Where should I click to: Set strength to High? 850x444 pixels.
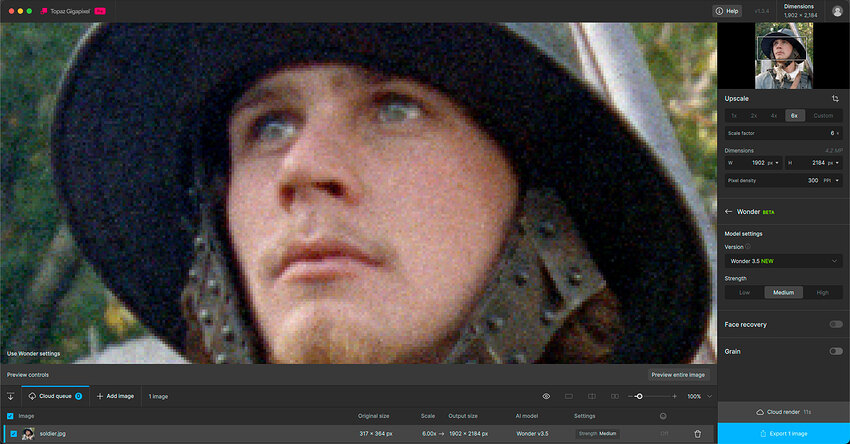coord(822,293)
